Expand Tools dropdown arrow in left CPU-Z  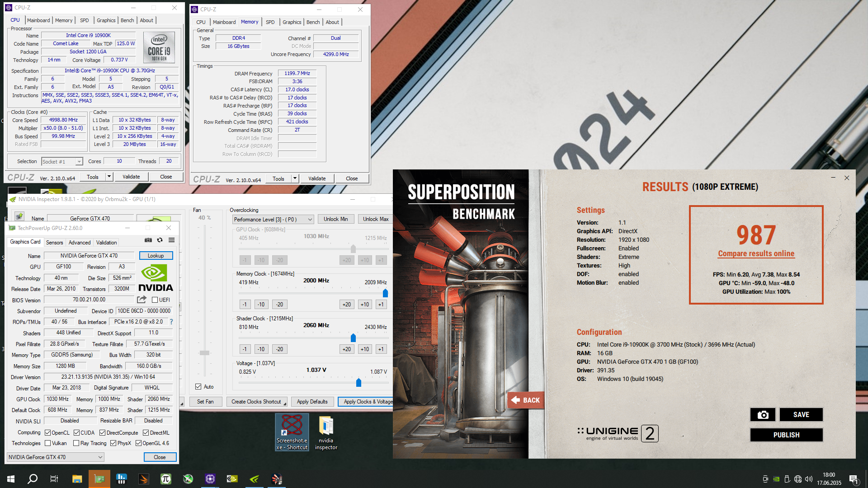click(109, 177)
